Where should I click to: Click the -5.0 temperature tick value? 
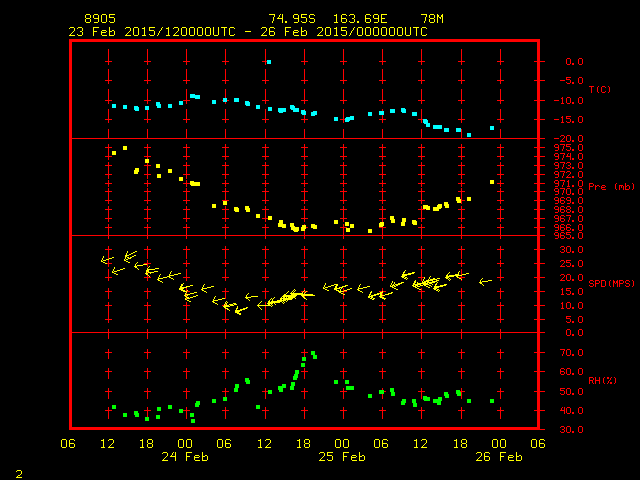571,80
